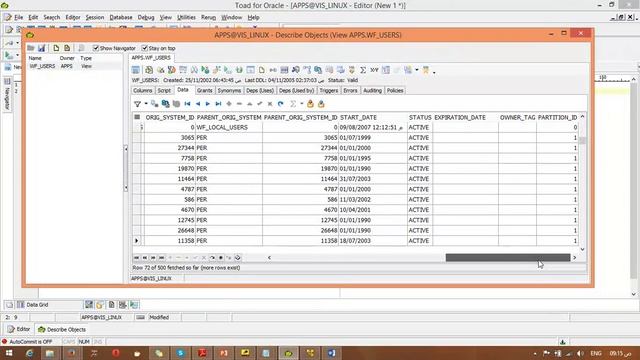Screen dimensions: 640x360
Task: Switch to the Script tab
Action: 164,91
